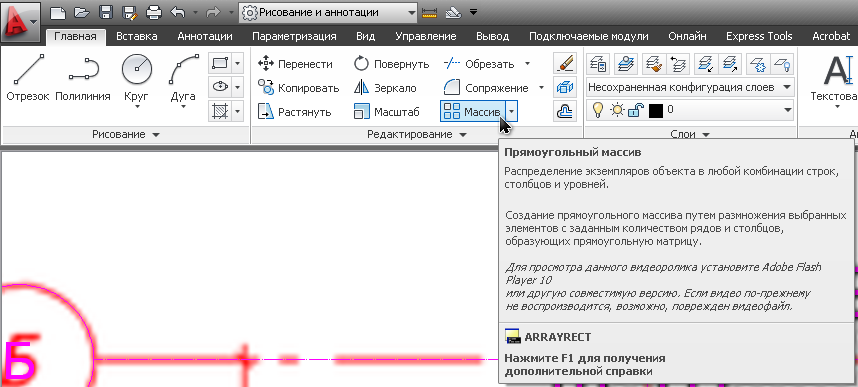
Task: Click the layer off lightbulb icon in top row
Action: [x=781, y=63]
